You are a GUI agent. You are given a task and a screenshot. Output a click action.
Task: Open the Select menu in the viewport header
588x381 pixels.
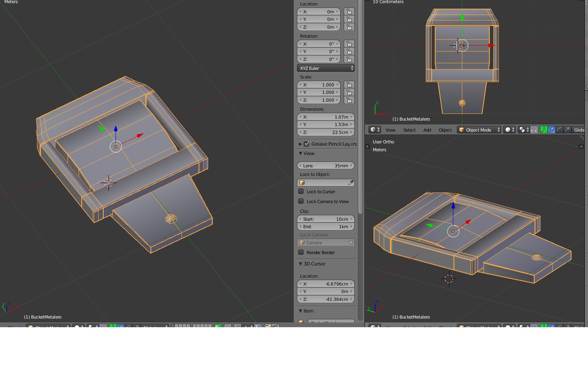point(409,130)
